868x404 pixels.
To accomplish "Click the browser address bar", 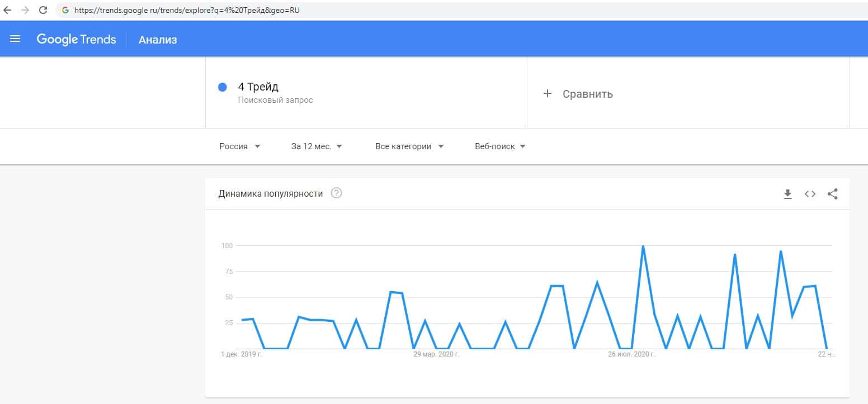I will pyautogui.click(x=336, y=10).
